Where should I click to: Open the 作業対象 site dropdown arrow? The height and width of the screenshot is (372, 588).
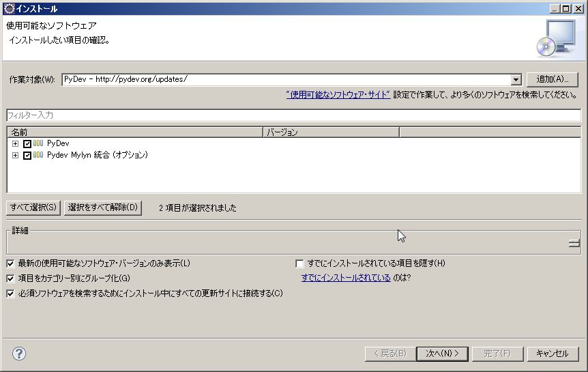516,80
